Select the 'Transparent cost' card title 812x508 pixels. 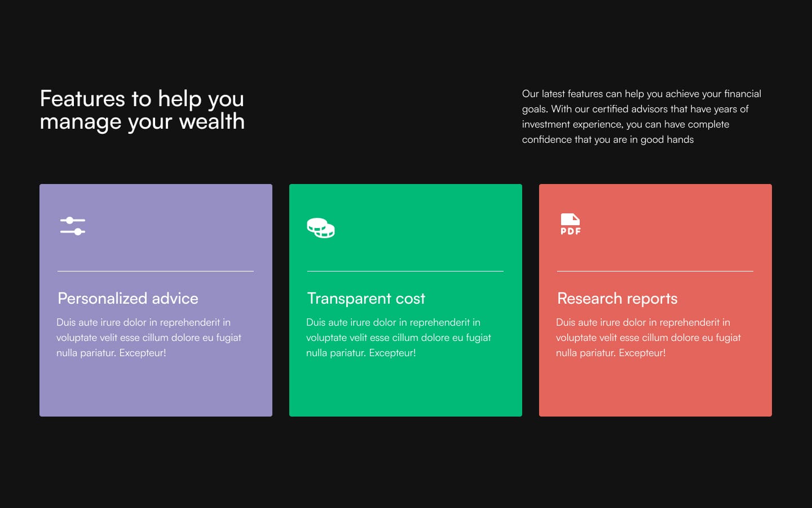(x=366, y=298)
